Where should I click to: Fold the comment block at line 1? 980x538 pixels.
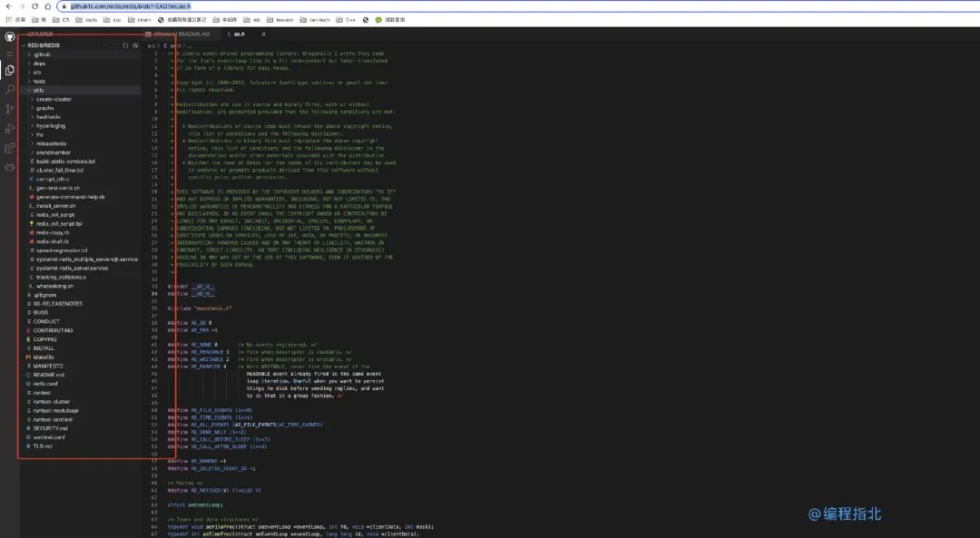163,54
